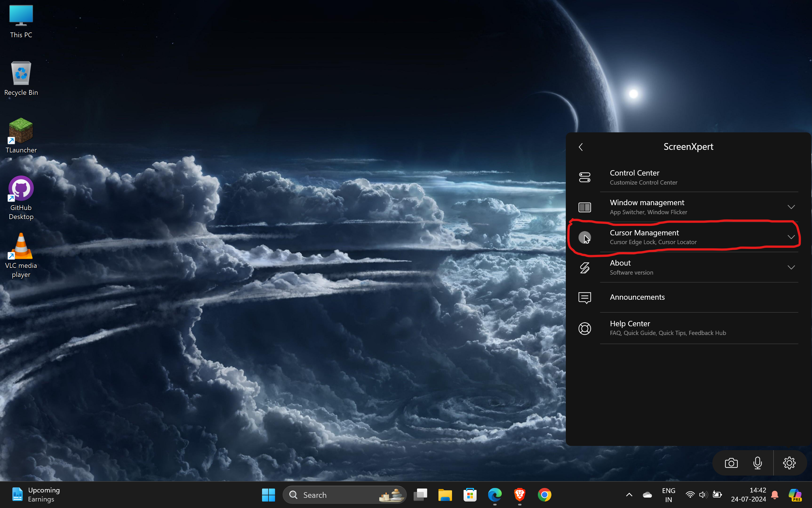Image resolution: width=812 pixels, height=508 pixels.
Task: Open Wi-Fi network tray icon
Action: pyautogui.click(x=690, y=495)
